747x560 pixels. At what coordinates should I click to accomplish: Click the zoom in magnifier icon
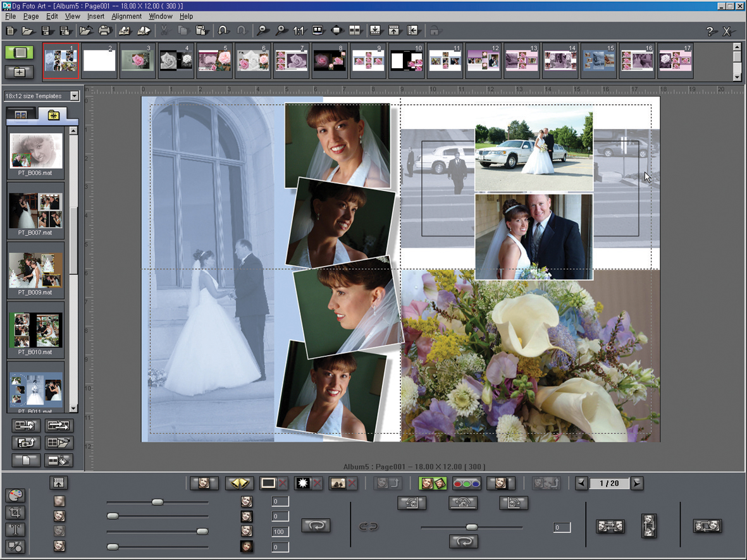pyautogui.click(x=281, y=30)
